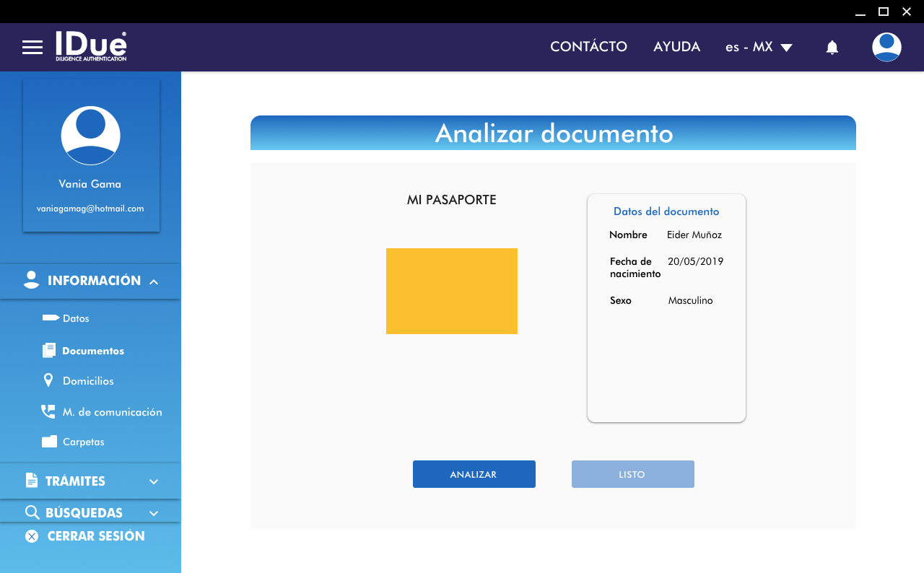Click the Carpetas folder icon
Viewport: 924px width, 573px height.
click(49, 442)
